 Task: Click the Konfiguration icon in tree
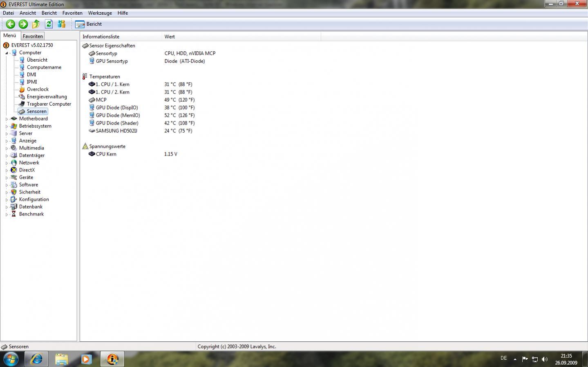click(x=14, y=200)
